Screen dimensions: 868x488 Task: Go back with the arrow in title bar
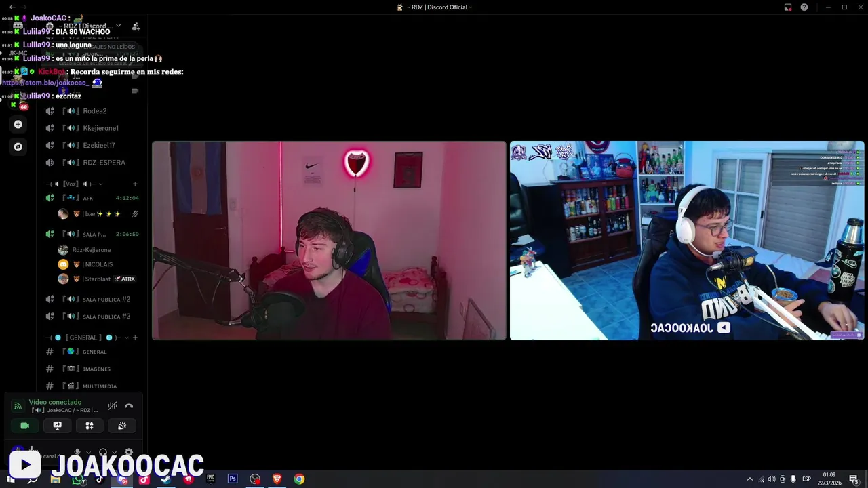pos(12,7)
